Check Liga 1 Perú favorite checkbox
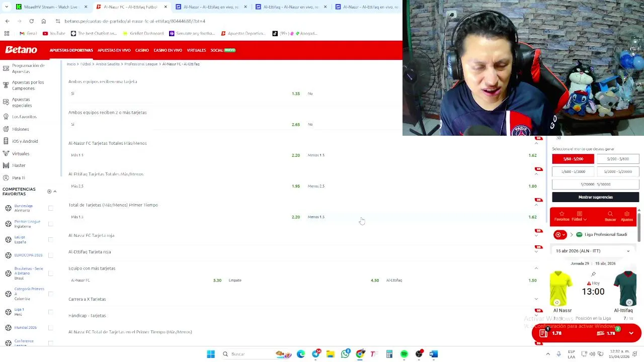This screenshot has height=362, width=644. click(50, 312)
